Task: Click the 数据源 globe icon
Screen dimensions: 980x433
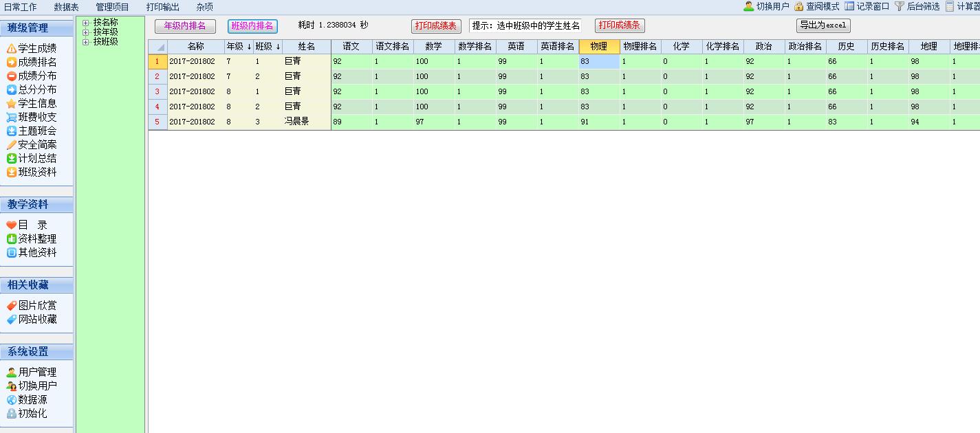Action: (x=12, y=400)
